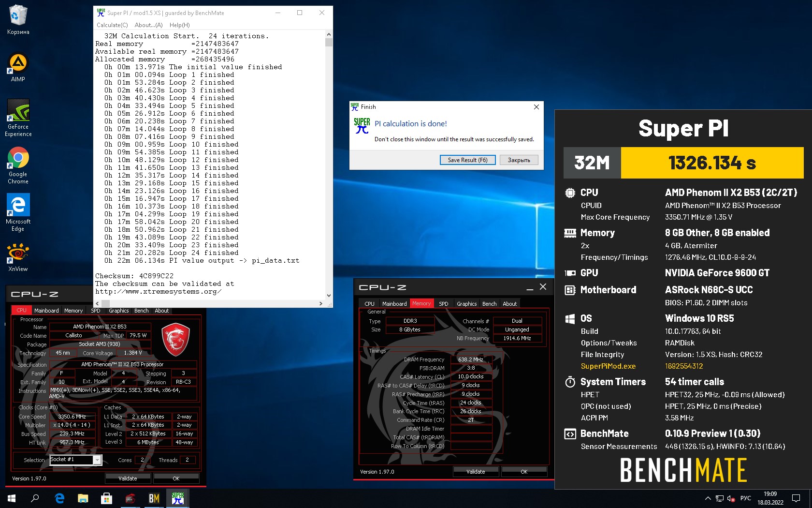
Task: Switch to Super PI taskbar icon
Action: [177, 498]
